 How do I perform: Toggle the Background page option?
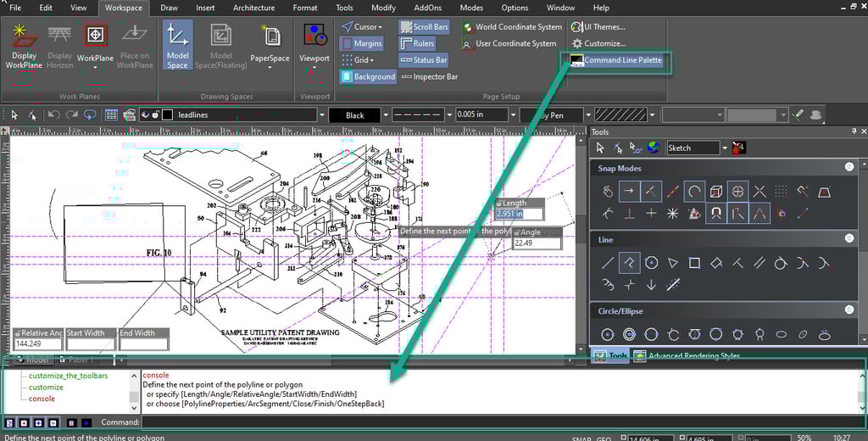[x=368, y=76]
